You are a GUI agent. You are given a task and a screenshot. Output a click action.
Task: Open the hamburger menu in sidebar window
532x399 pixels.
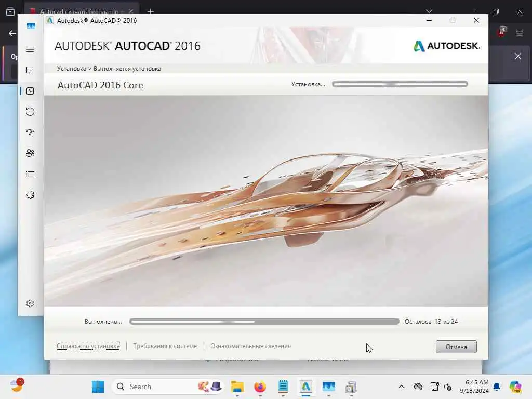click(x=30, y=49)
